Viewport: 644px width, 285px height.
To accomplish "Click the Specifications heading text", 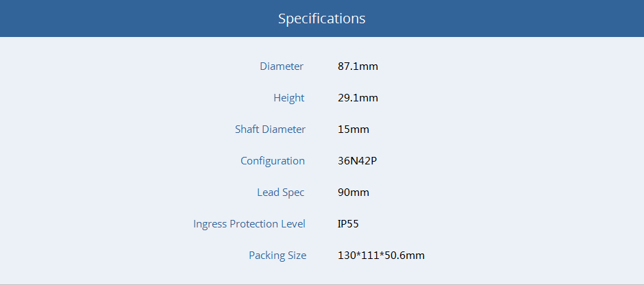I will click(321, 18).
